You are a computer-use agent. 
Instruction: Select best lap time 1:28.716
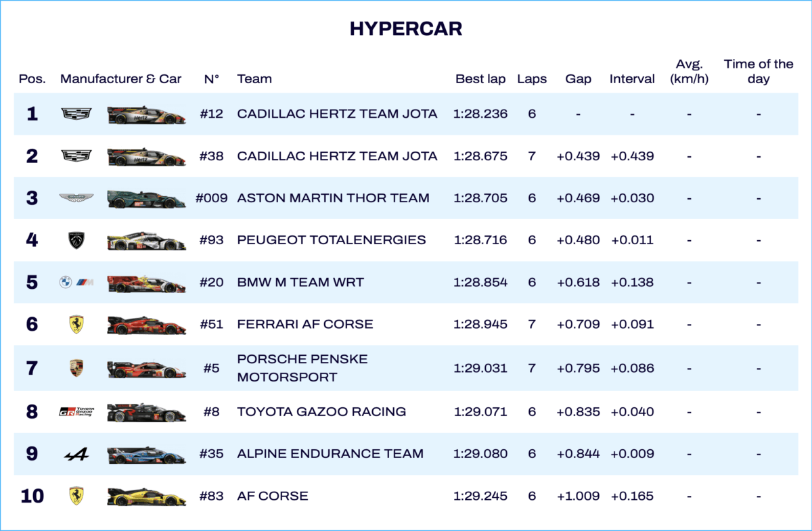(480, 240)
